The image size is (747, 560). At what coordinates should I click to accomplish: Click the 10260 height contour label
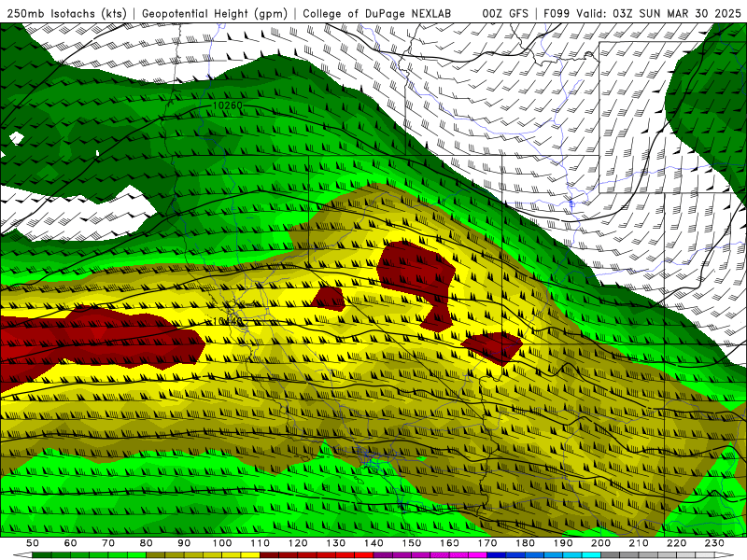coord(227,105)
